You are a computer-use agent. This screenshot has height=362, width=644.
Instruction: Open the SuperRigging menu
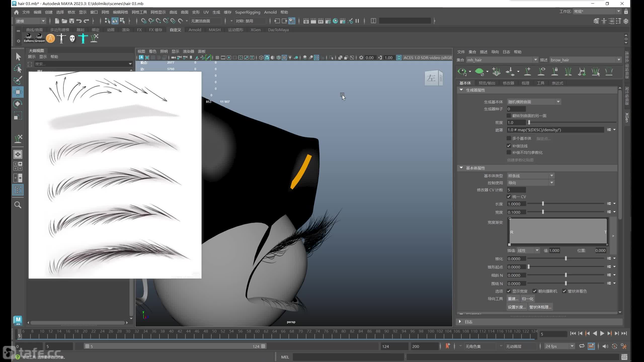click(248, 12)
